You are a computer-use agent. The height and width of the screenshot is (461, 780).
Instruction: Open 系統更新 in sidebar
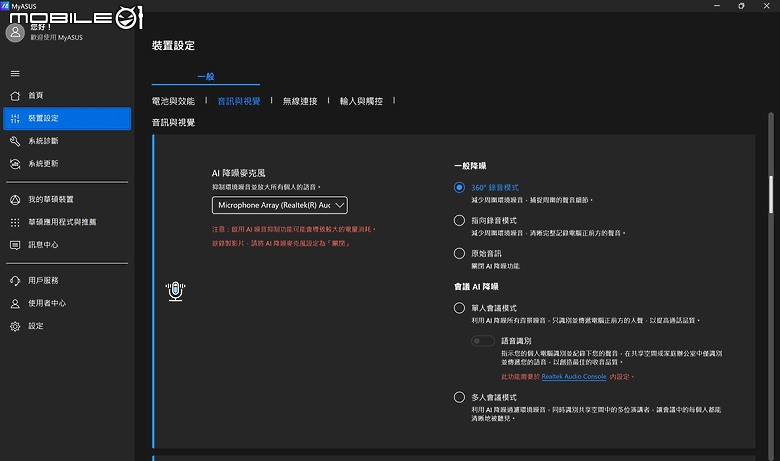point(67,164)
